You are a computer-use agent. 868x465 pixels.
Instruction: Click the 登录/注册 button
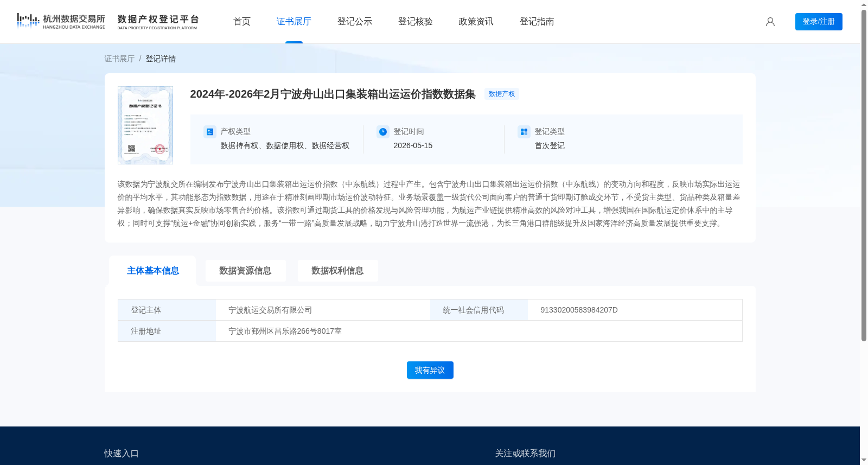[x=819, y=22]
